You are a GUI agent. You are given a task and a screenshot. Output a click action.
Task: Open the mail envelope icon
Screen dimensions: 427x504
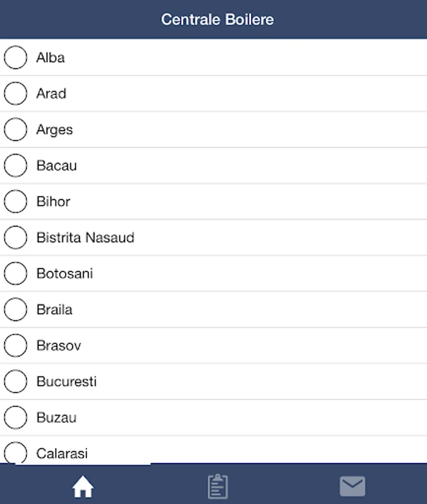coord(353,486)
